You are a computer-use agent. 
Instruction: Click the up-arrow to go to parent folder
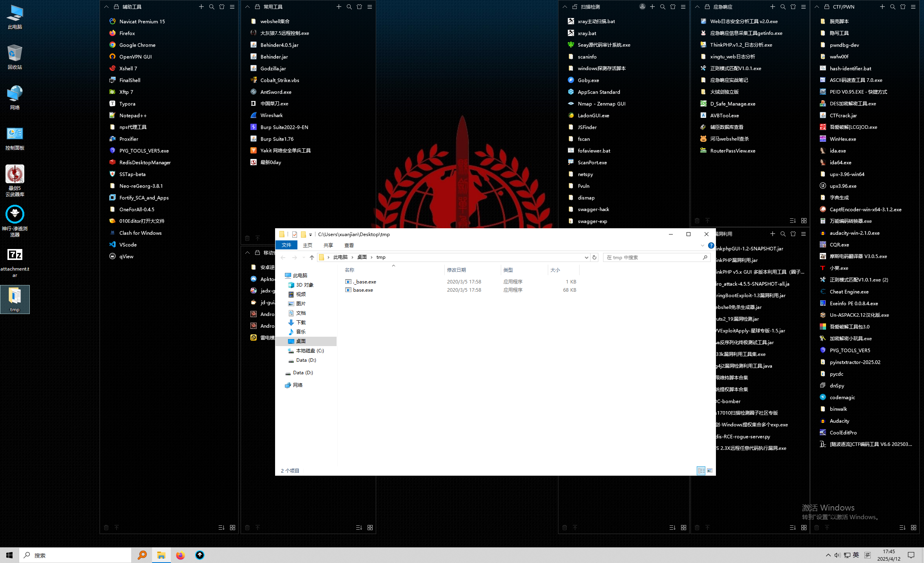click(x=312, y=257)
